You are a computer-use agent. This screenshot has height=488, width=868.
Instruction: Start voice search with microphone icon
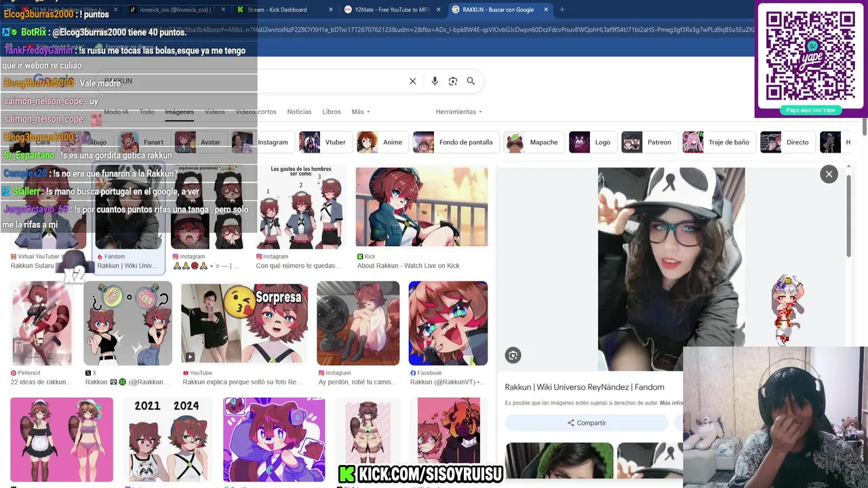[x=435, y=81]
